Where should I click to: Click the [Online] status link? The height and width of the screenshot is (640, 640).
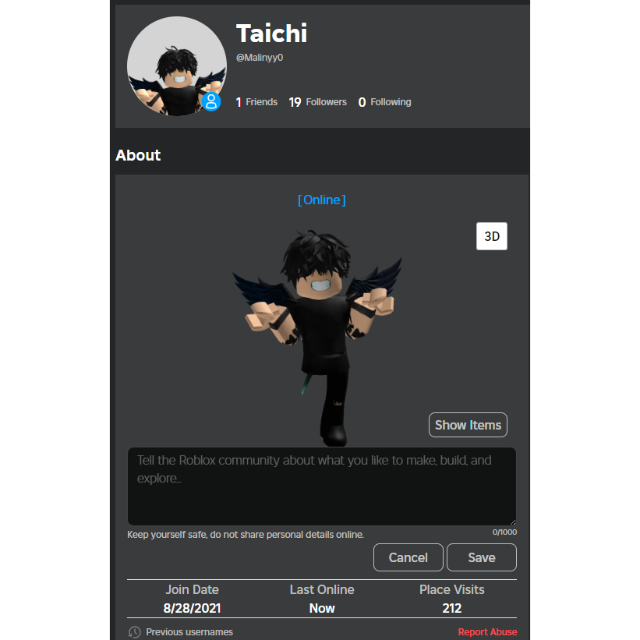322,200
